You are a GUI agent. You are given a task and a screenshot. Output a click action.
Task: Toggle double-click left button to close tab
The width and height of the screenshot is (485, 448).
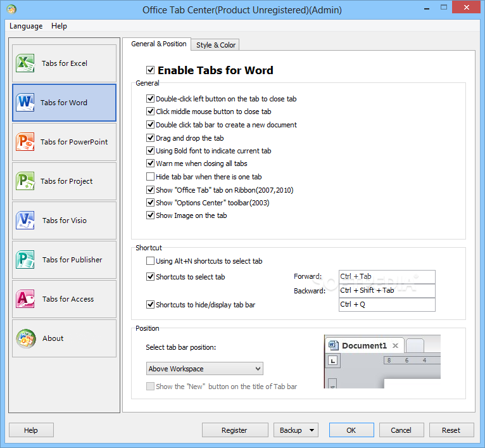point(150,99)
